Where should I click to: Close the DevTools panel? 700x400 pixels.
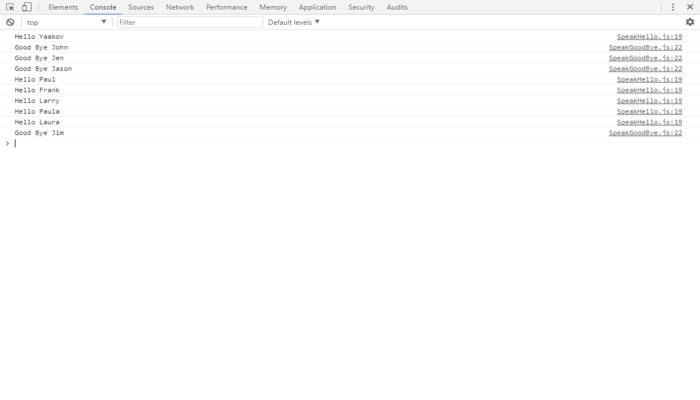690,7
